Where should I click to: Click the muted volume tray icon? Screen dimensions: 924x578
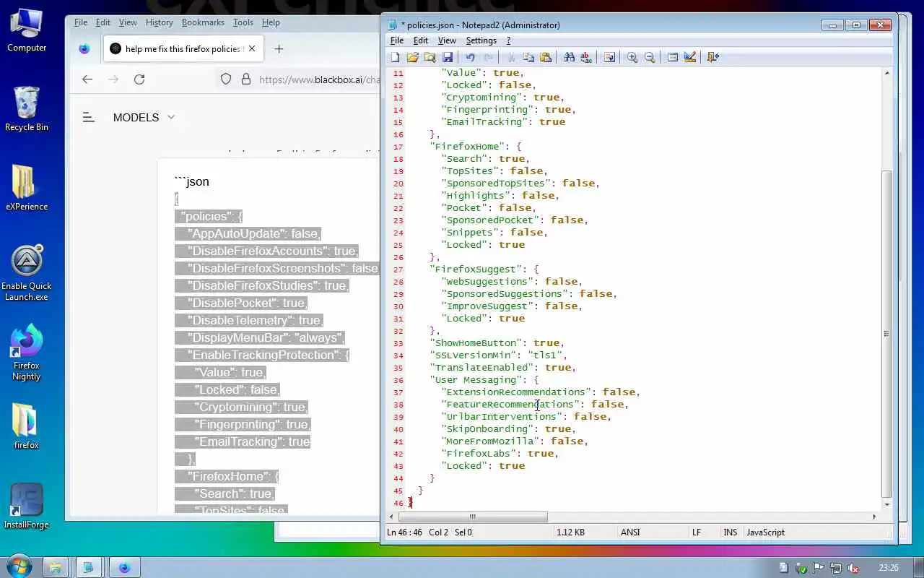click(x=853, y=568)
